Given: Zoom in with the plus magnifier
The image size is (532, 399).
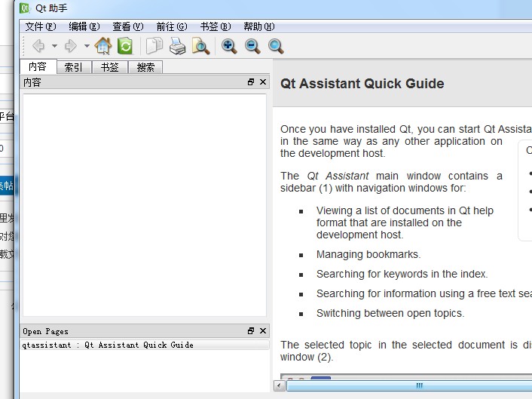Looking at the screenshot, I should pyautogui.click(x=229, y=46).
